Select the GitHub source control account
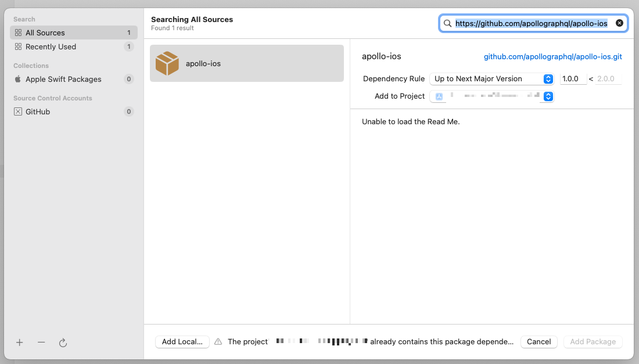Image resolution: width=639 pixels, height=364 pixels. 73,111
